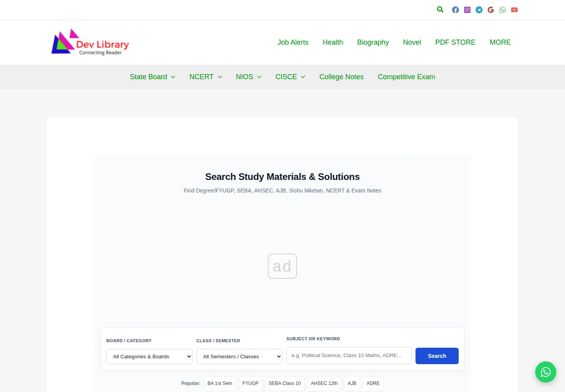Focus the subject or keyword input field

[349, 356]
